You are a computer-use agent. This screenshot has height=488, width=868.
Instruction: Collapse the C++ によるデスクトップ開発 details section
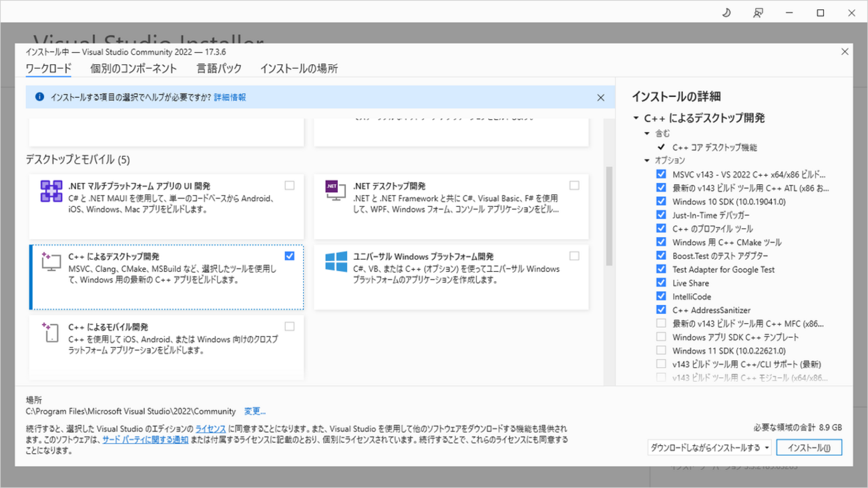[636, 118]
